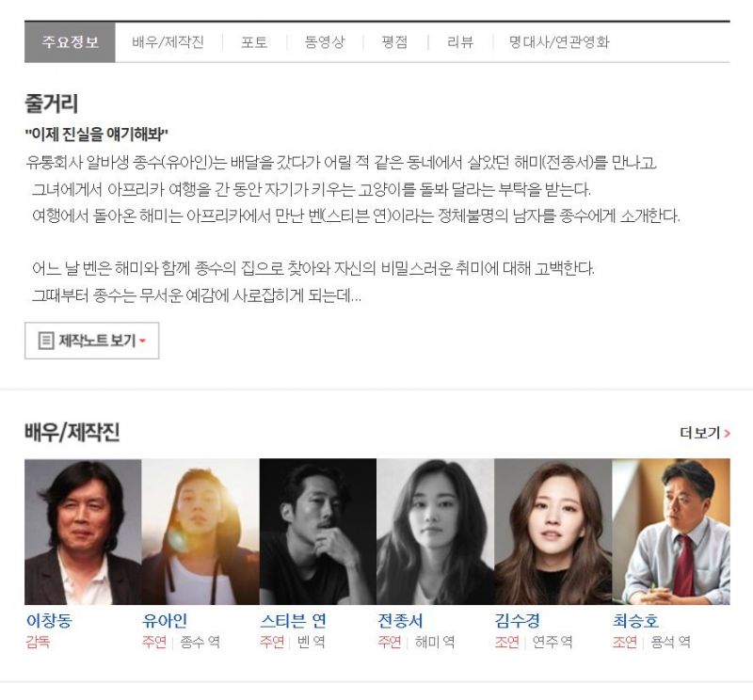
Task: Click the document icon on 제작노트 보기
Action: 46,341
